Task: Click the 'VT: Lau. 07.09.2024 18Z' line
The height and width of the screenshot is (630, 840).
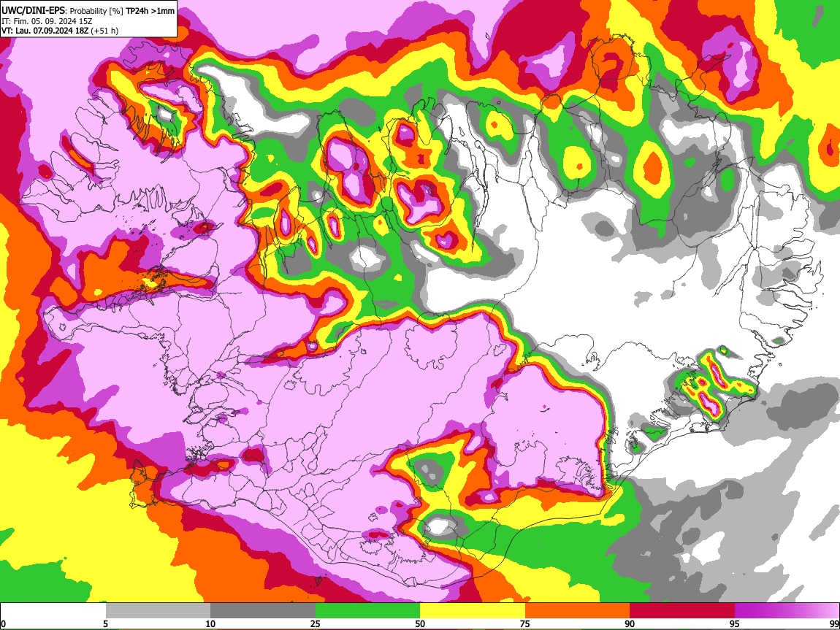Action: [x=45, y=31]
